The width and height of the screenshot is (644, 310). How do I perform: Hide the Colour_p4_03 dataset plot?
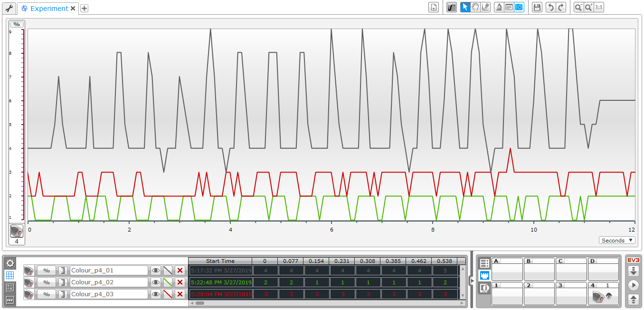(156, 294)
